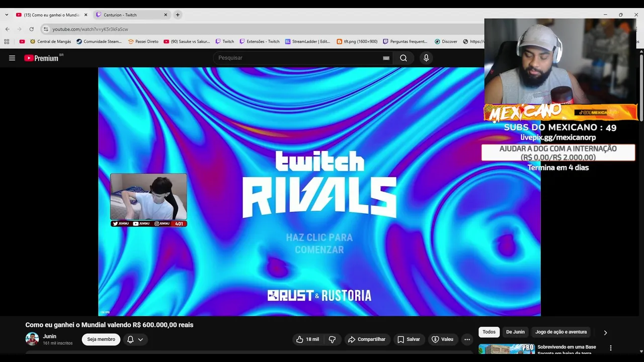Open the Chrome apps grid in bookmarks bar
644x362 pixels.
pyautogui.click(x=7, y=42)
